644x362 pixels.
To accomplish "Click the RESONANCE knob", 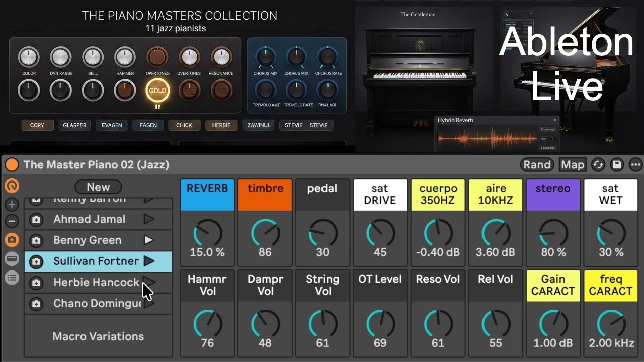I will pos(221,58).
